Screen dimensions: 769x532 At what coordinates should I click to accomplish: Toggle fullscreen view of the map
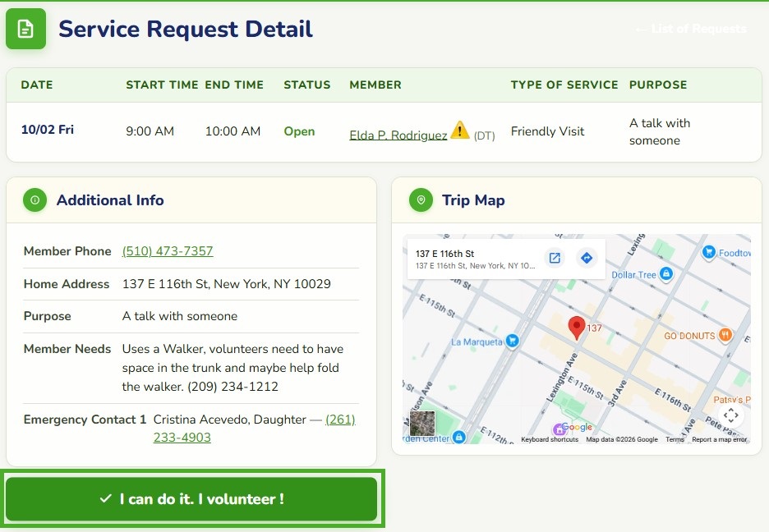tap(730, 415)
